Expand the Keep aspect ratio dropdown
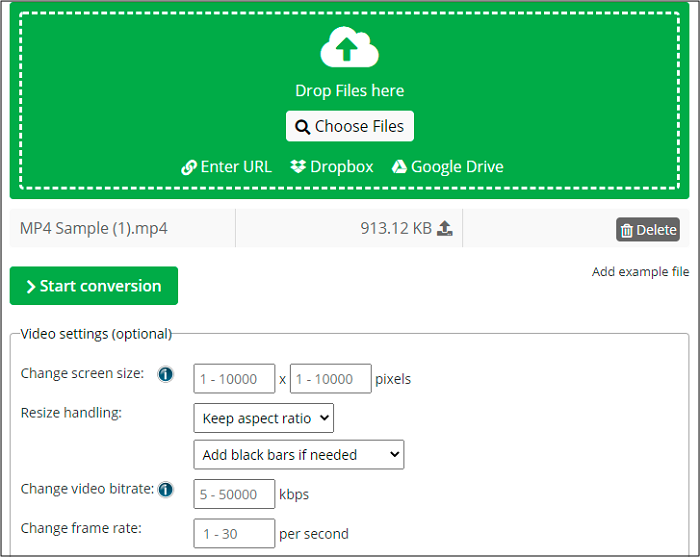This screenshot has height=557, width=700. (x=263, y=418)
